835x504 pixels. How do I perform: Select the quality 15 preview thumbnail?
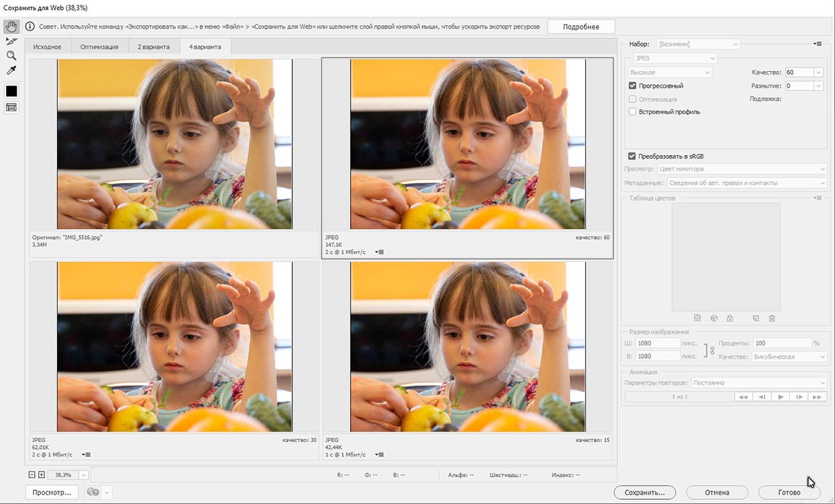click(x=468, y=347)
